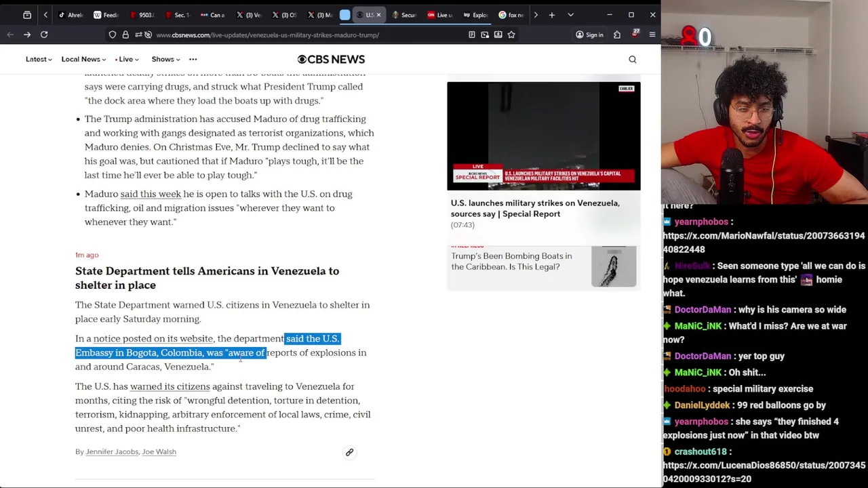
Task: Click the permissions icon in address bar
Action: [x=138, y=35]
